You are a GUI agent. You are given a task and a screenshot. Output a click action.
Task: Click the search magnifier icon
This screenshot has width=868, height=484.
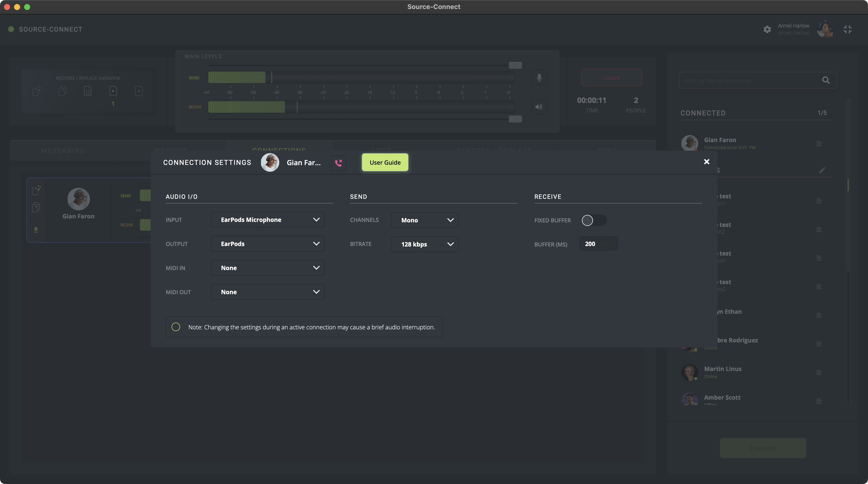(x=826, y=80)
